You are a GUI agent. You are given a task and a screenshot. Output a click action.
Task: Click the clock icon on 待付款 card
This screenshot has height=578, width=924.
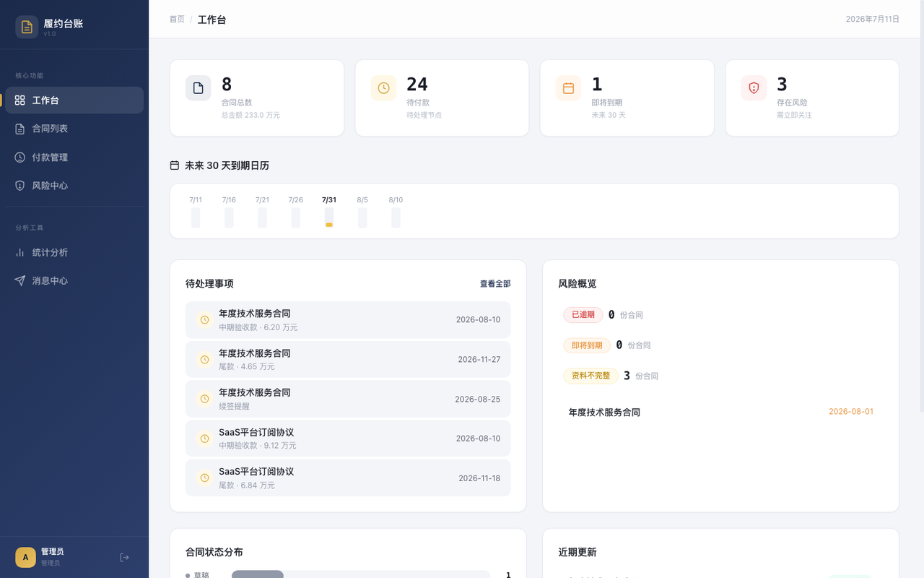pyautogui.click(x=383, y=88)
